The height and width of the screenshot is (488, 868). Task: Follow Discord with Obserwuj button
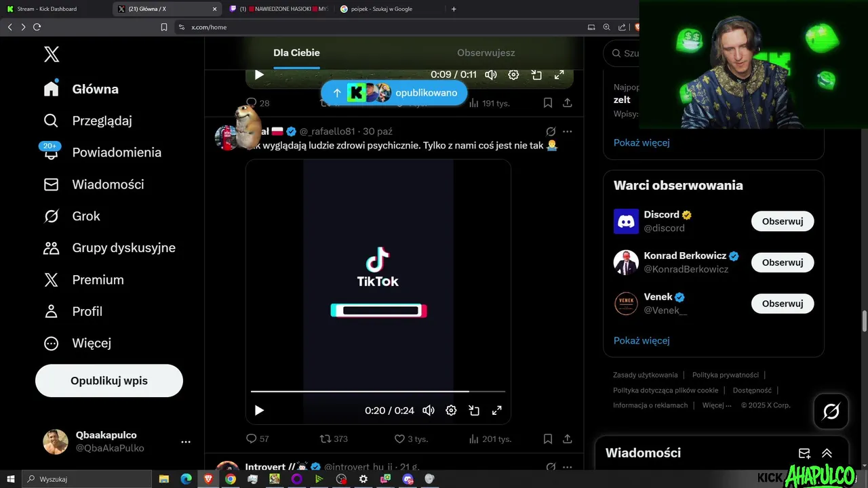(783, 221)
